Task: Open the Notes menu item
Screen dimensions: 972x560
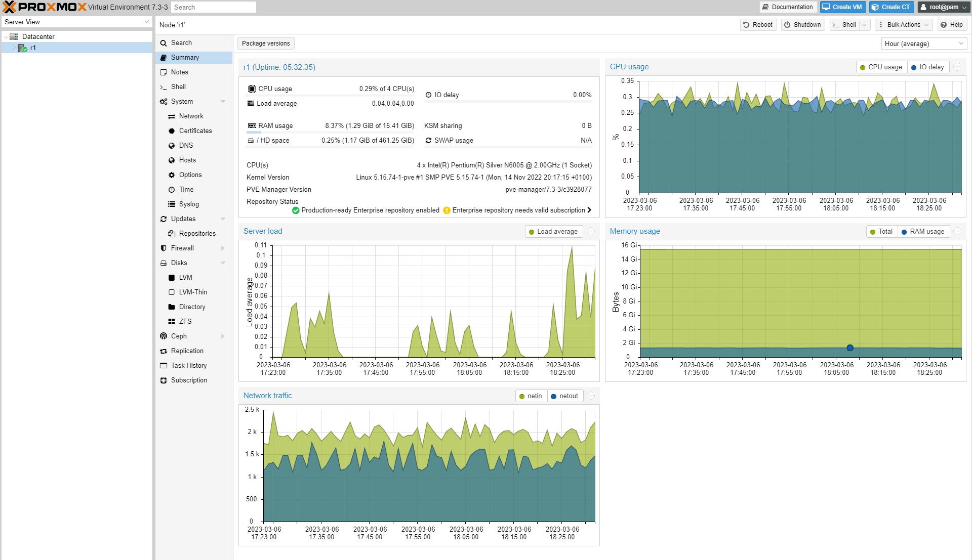Action: pos(179,72)
